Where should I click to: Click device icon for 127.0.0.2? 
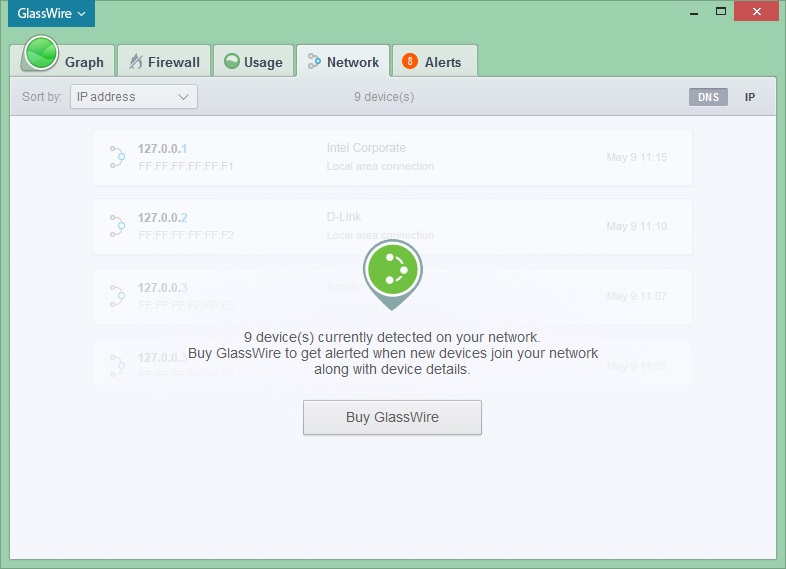117,226
